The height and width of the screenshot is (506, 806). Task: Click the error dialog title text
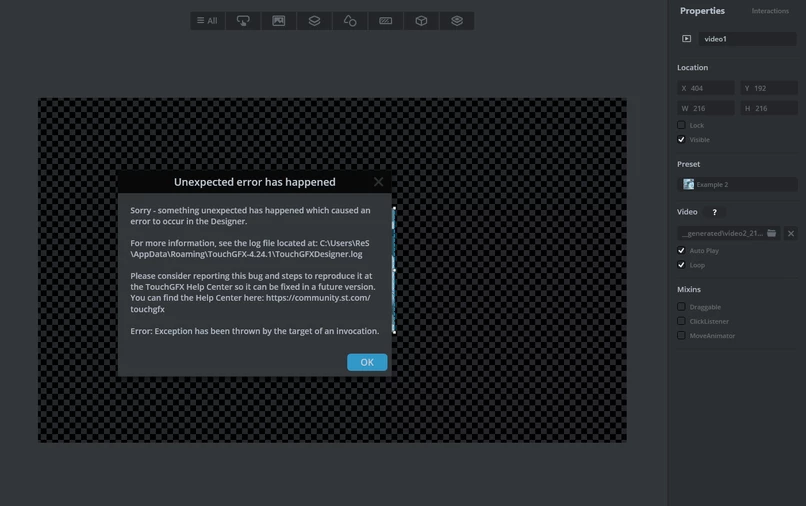point(254,182)
